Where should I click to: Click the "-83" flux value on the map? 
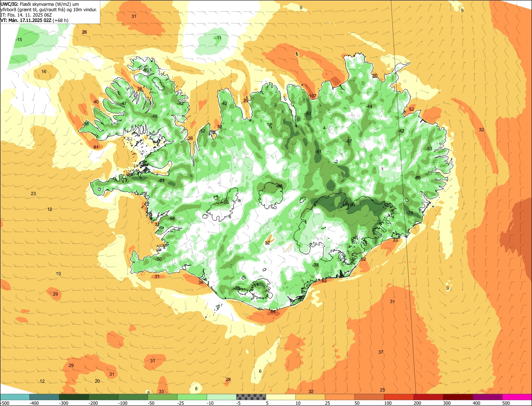[x=308, y=114]
